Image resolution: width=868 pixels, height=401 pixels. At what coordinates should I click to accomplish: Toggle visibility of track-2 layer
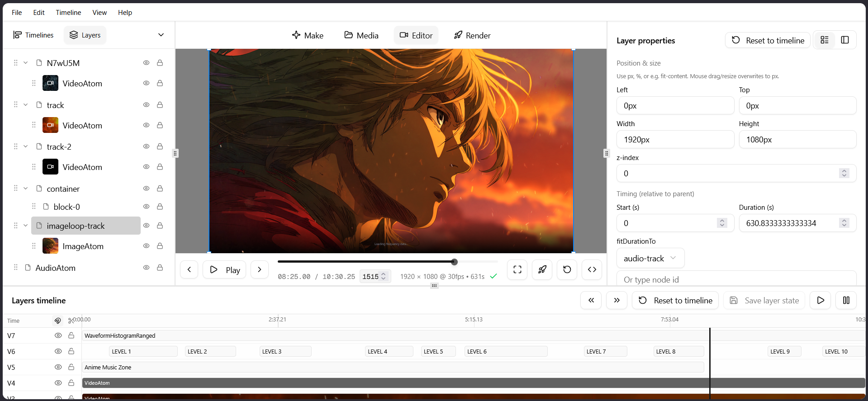pyautogui.click(x=146, y=146)
